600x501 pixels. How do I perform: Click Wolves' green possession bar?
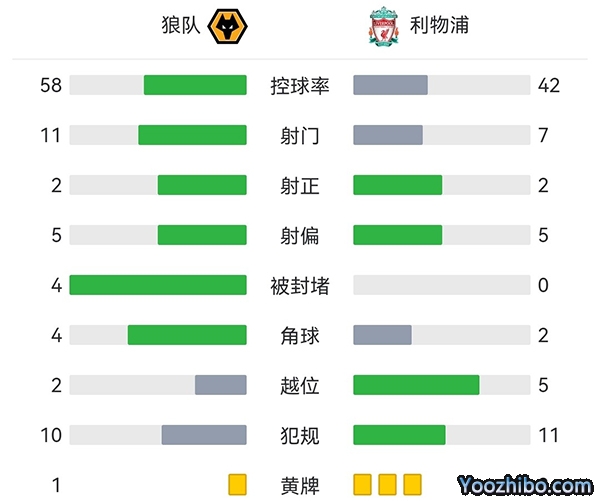click(x=195, y=85)
